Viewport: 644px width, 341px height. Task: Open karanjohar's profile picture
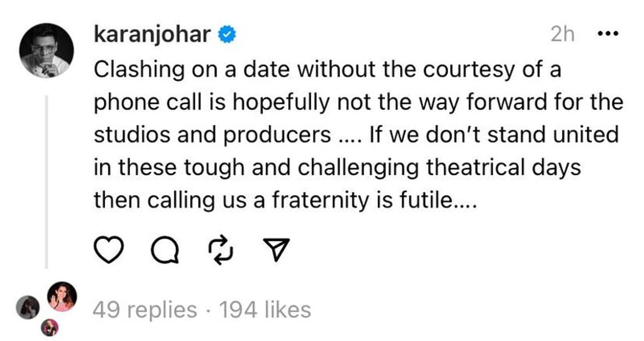(46, 50)
